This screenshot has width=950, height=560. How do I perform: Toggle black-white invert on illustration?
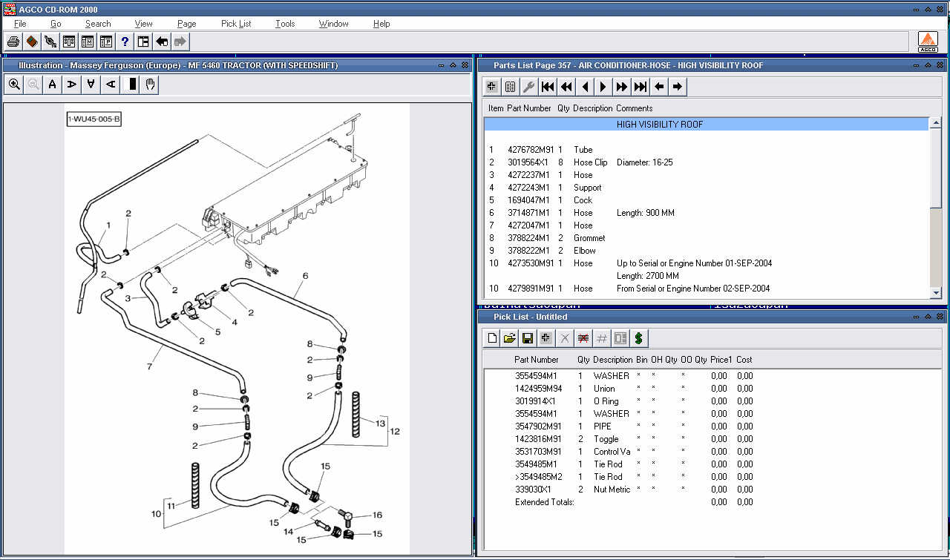click(132, 85)
